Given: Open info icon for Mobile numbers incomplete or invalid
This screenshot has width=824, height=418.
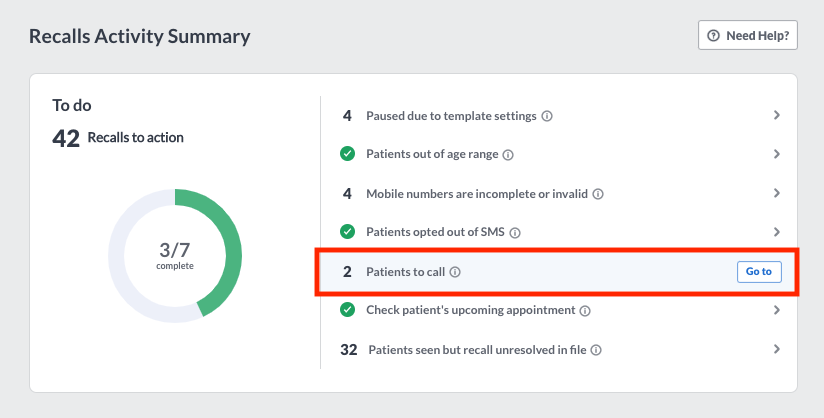Looking at the screenshot, I should pos(598,194).
